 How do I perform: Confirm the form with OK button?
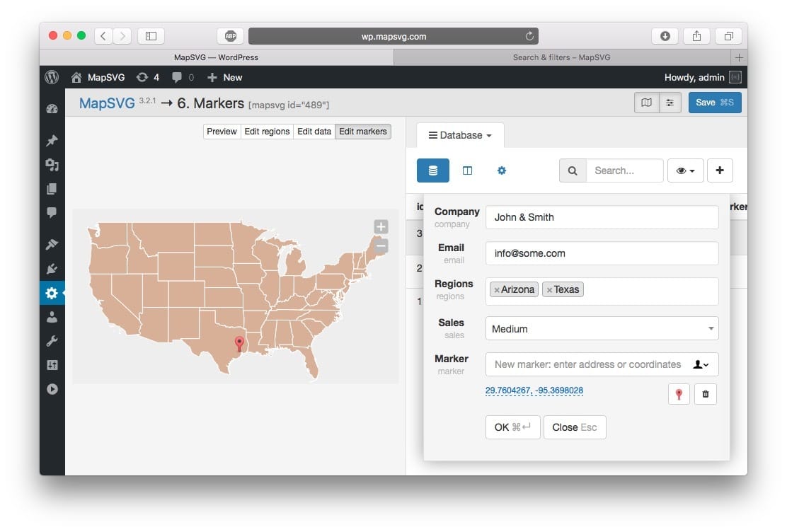pyautogui.click(x=512, y=427)
